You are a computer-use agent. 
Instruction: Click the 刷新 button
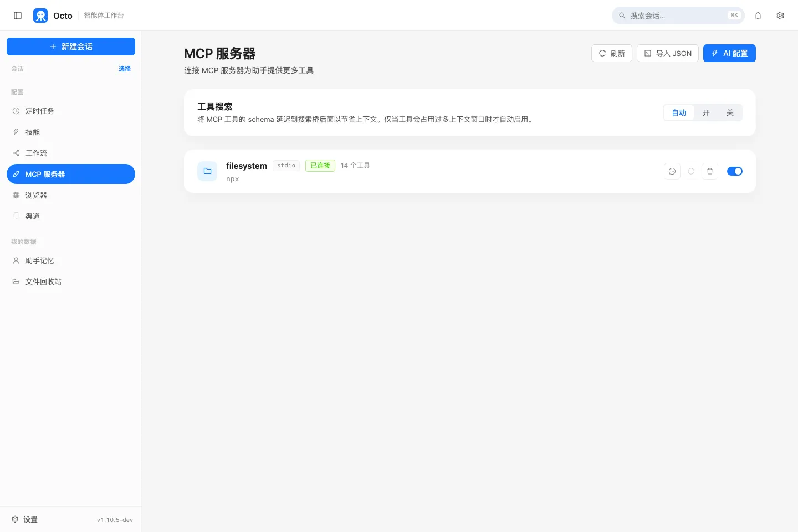click(x=612, y=53)
